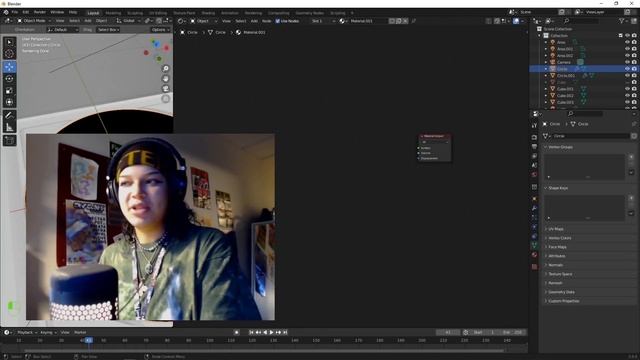Open the Scene properties tab
640x360 pixels.
pos(534,165)
